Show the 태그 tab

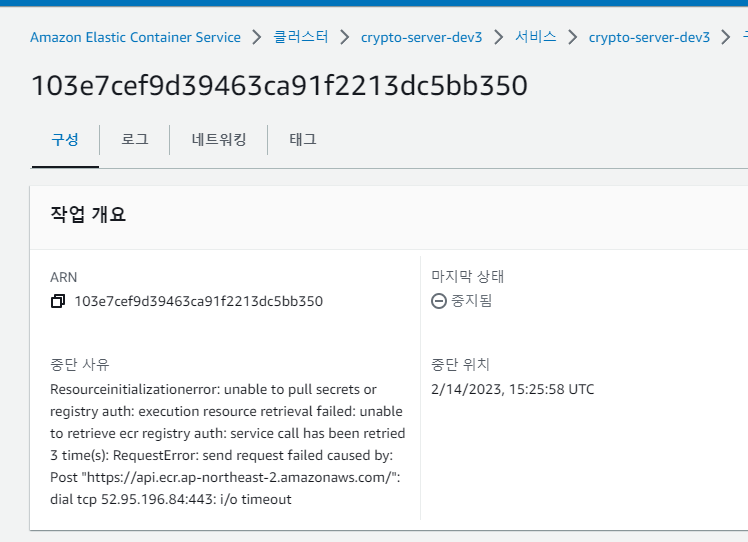point(303,140)
